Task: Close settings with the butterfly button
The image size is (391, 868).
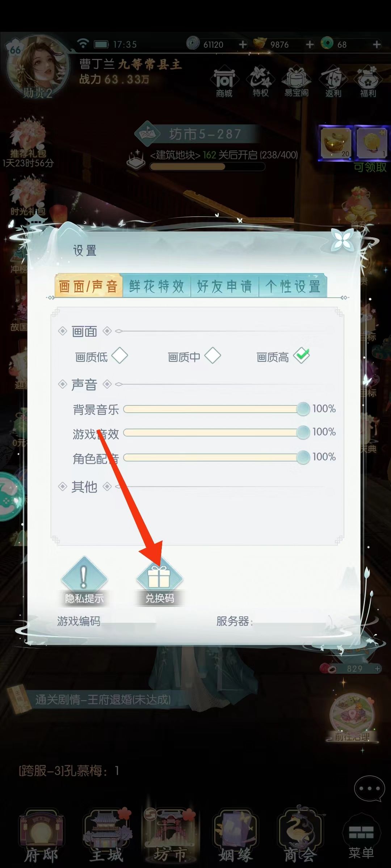Action: click(342, 240)
